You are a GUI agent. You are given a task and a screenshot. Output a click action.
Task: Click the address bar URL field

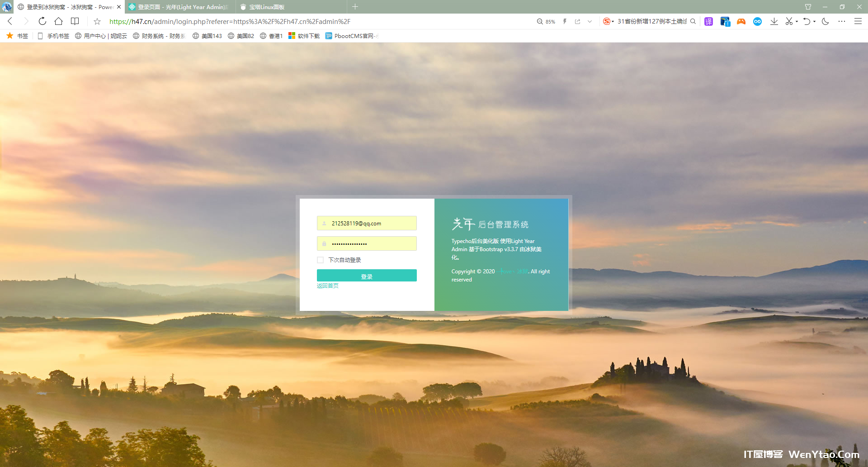click(316, 21)
